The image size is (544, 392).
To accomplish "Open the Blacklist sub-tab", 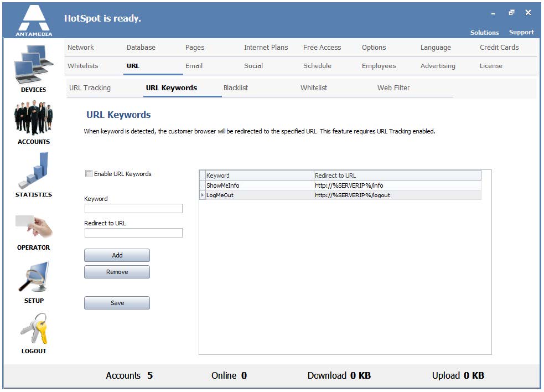I will (236, 88).
